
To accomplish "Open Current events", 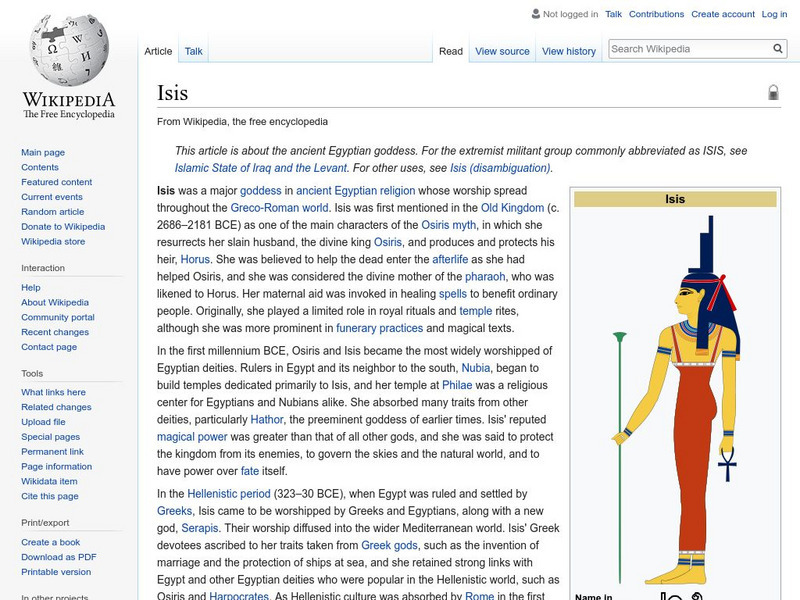I will (52, 196).
